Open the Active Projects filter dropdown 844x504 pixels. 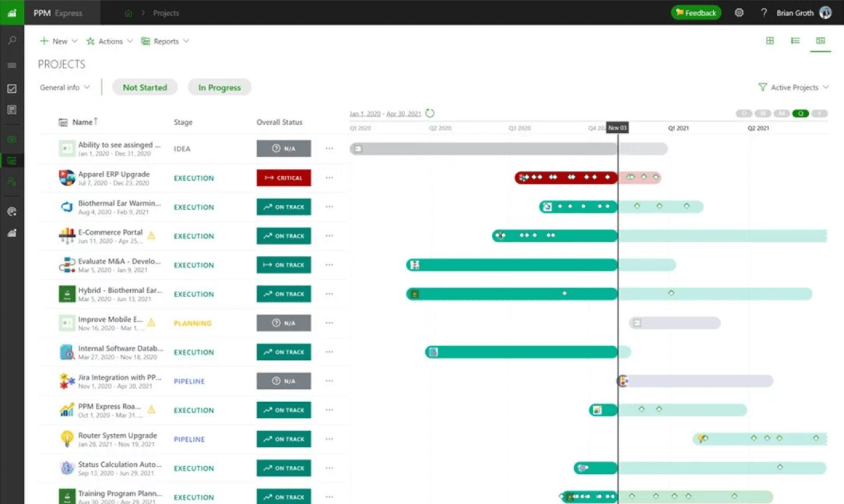click(793, 87)
